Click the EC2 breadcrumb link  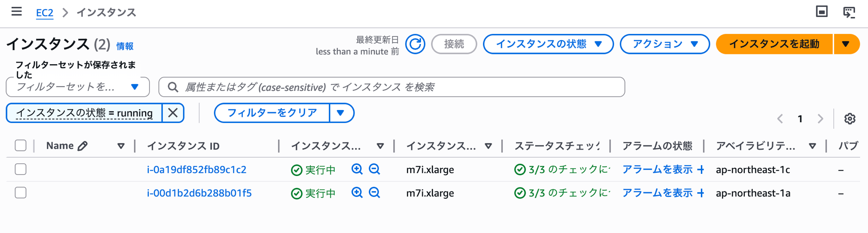tap(44, 13)
